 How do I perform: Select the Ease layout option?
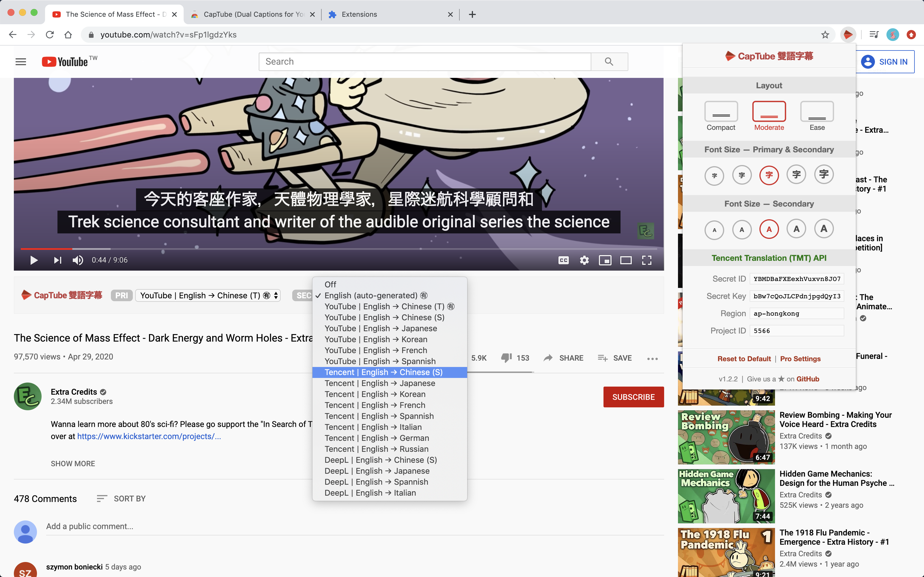(817, 111)
